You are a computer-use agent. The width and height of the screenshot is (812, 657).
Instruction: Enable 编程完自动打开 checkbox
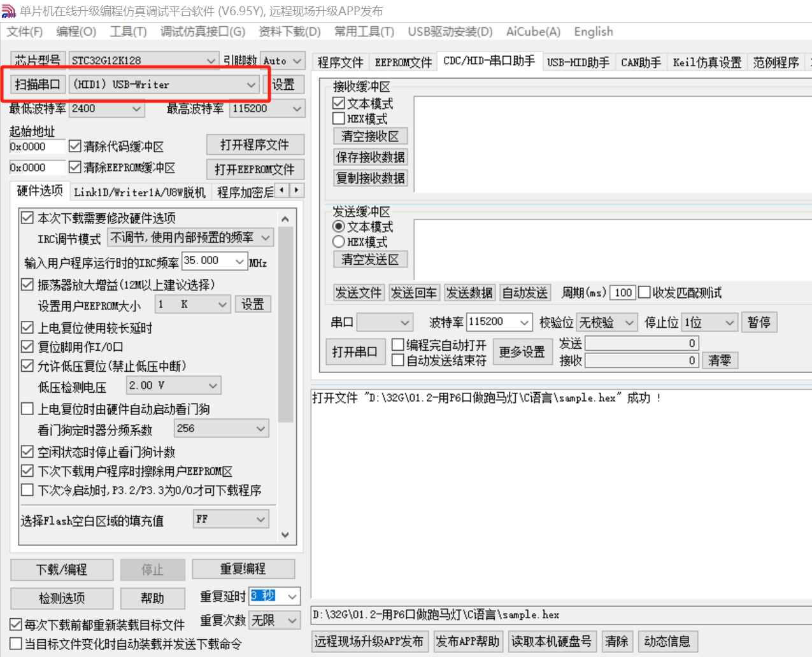coord(398,344)
